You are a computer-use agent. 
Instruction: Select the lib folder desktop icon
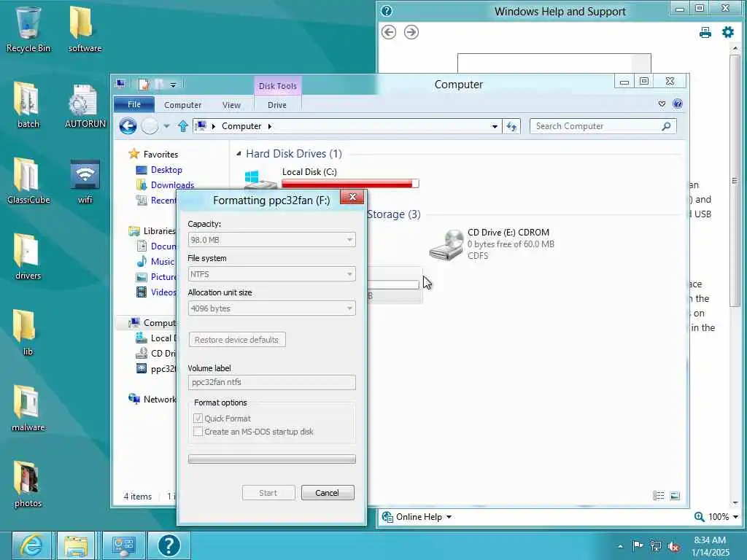(x=28, y=332)
